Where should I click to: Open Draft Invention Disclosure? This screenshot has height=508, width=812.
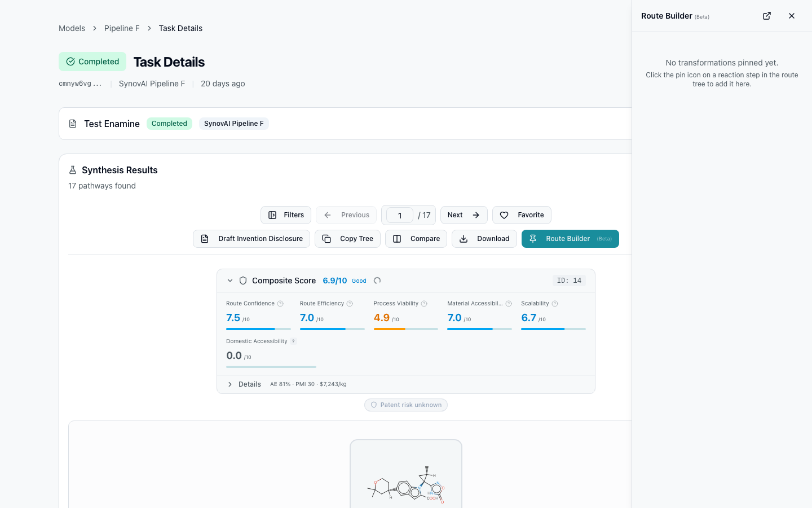click(251, 239)
